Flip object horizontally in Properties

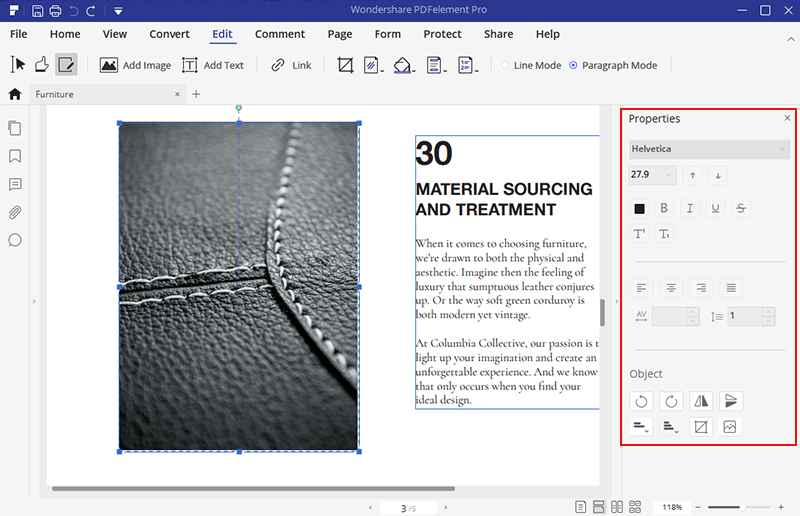point(701,401)
